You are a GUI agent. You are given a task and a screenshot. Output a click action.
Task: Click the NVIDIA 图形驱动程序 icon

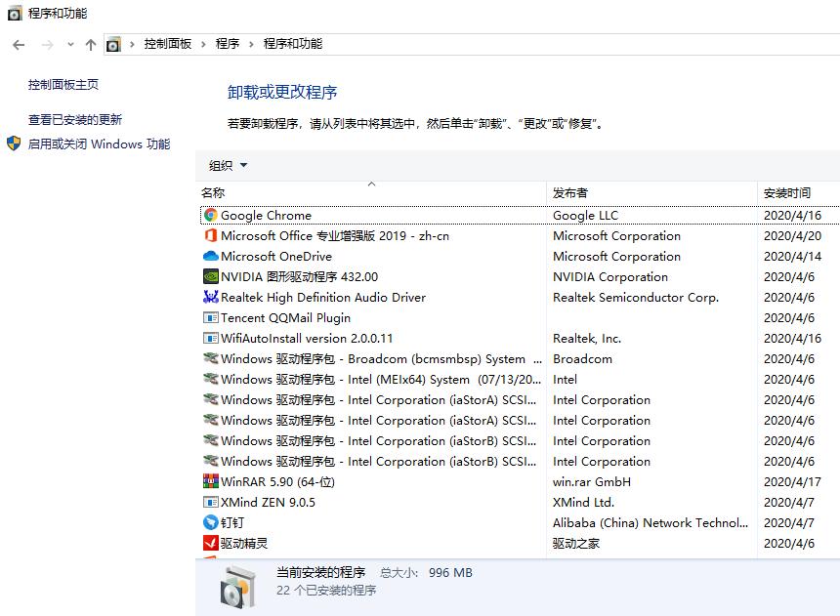pos(210,276)
